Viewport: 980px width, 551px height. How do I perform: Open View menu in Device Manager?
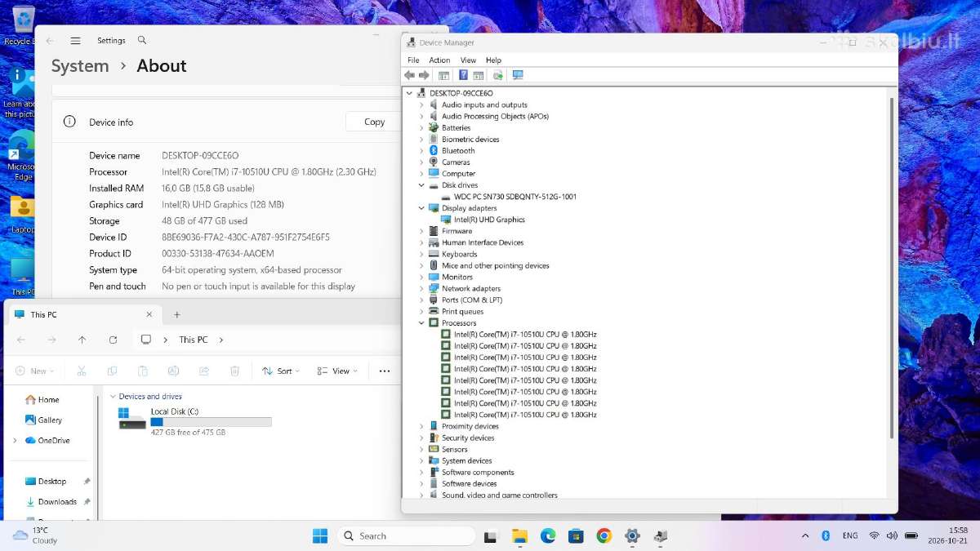(468, 60)
